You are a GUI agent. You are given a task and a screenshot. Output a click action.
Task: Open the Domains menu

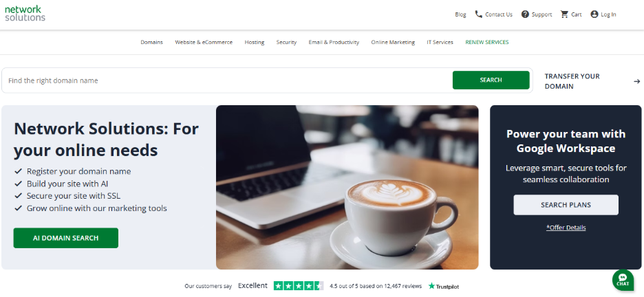click(151, 42)
